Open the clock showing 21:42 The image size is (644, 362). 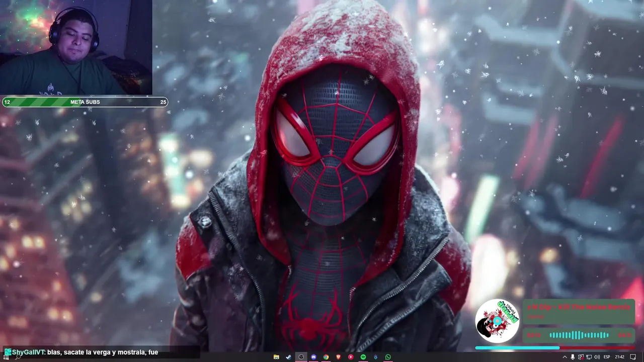click(x=620, y=357)
